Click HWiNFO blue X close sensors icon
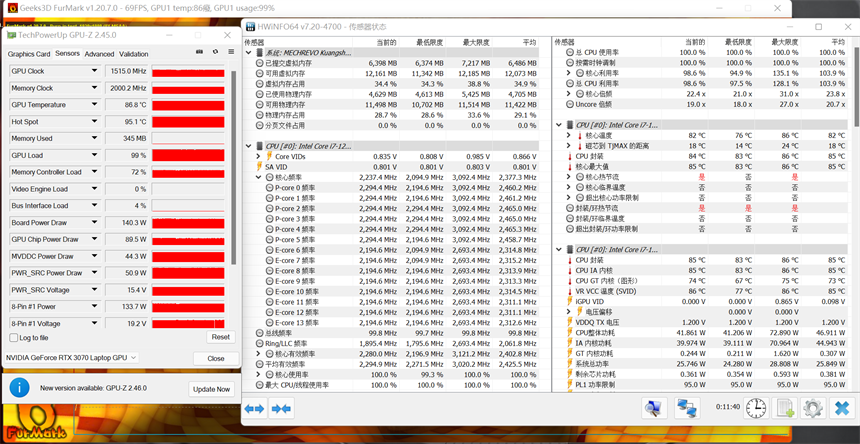Viewport: 860px width, 444px height. [x=841, y=408]
